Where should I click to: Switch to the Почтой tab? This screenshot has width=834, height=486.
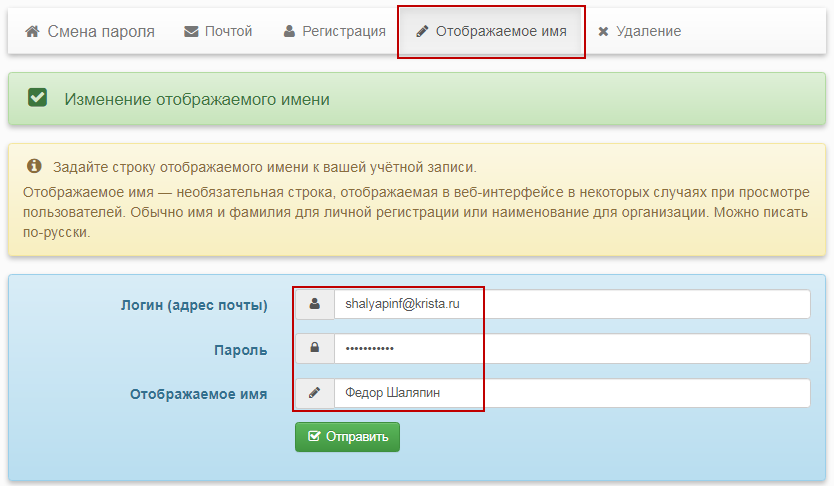(x=218, y=32)
